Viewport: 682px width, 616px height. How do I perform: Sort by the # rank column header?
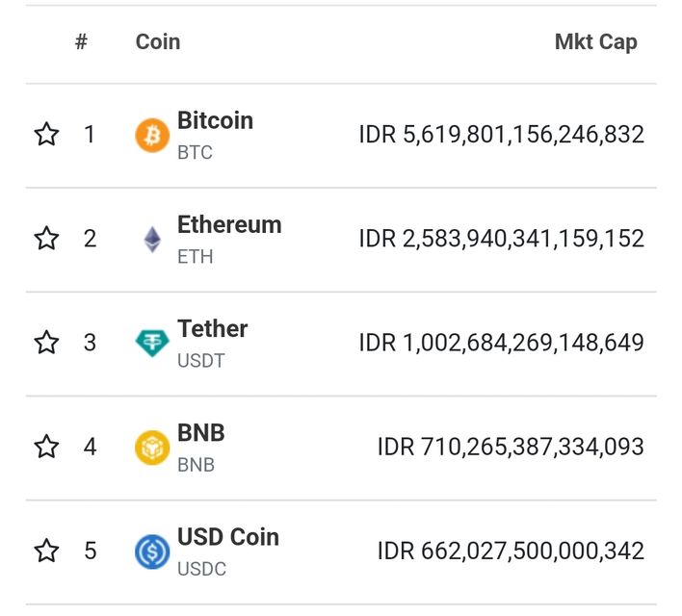coord(81,42)
